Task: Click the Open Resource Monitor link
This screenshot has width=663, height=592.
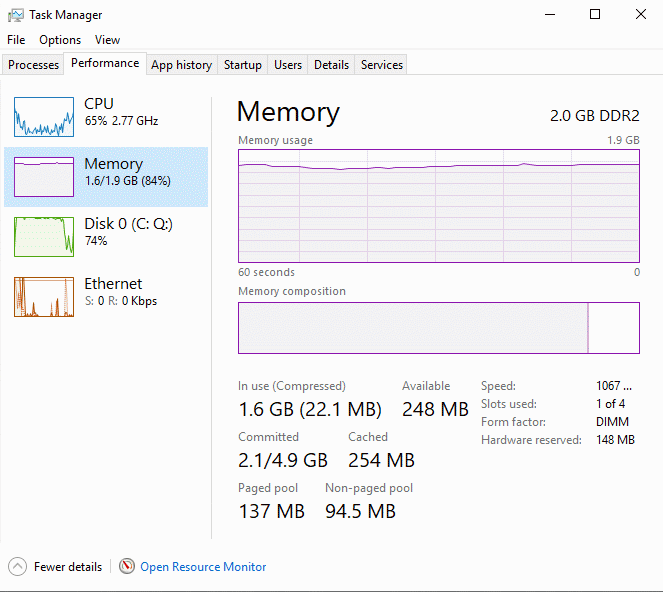Action: (203, 567)
